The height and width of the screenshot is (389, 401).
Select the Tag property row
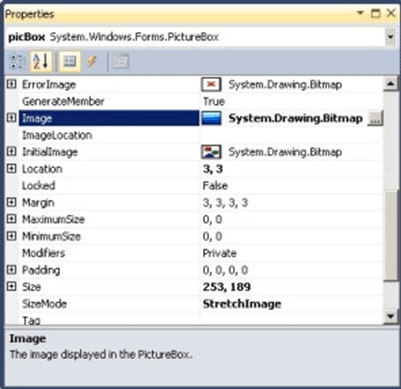point(201,320)
